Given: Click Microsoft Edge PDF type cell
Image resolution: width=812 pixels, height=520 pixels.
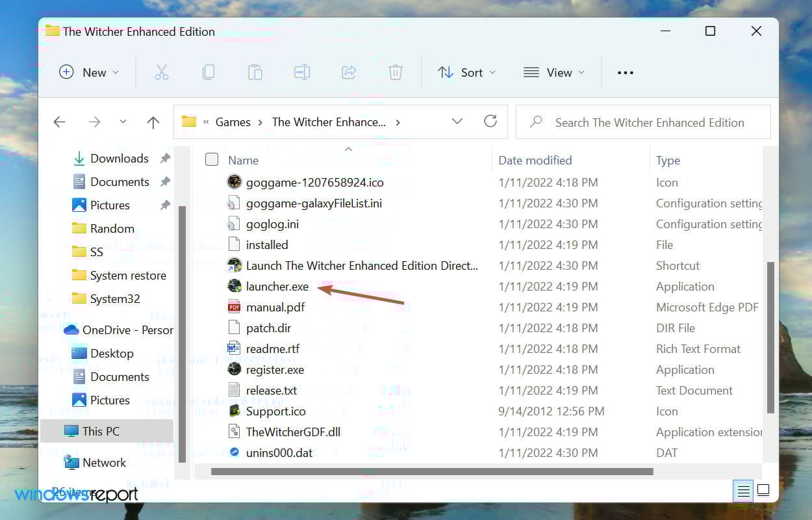Looking at the screenshot, I should [x=707, y=307].
